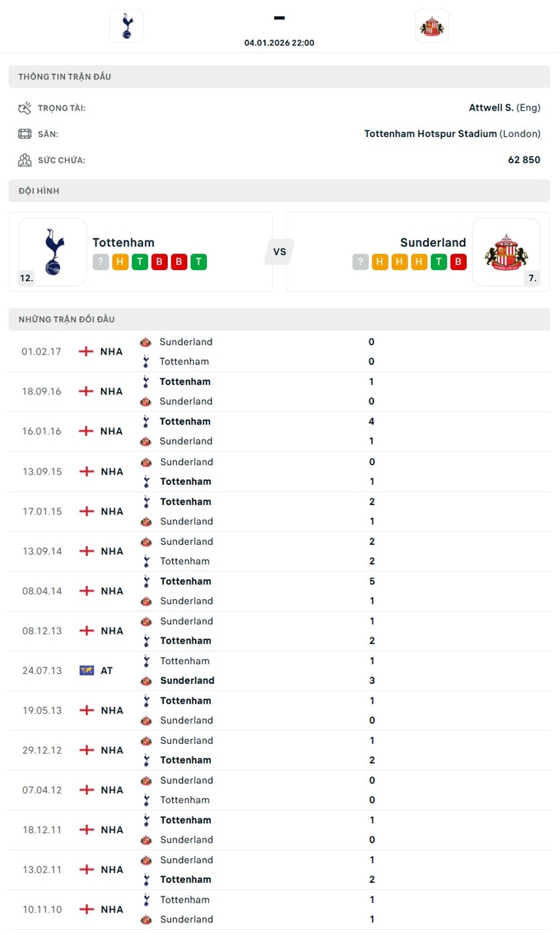
Task: Click Tottenham's grey ? upcoming form badge
Action: tap(100, 262)
